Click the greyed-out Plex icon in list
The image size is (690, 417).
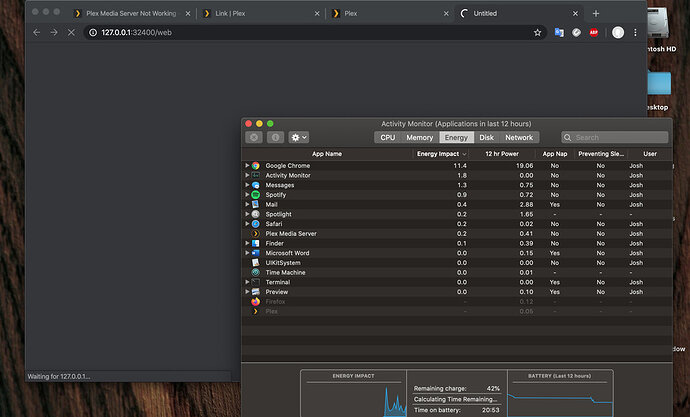click(256, 311)
